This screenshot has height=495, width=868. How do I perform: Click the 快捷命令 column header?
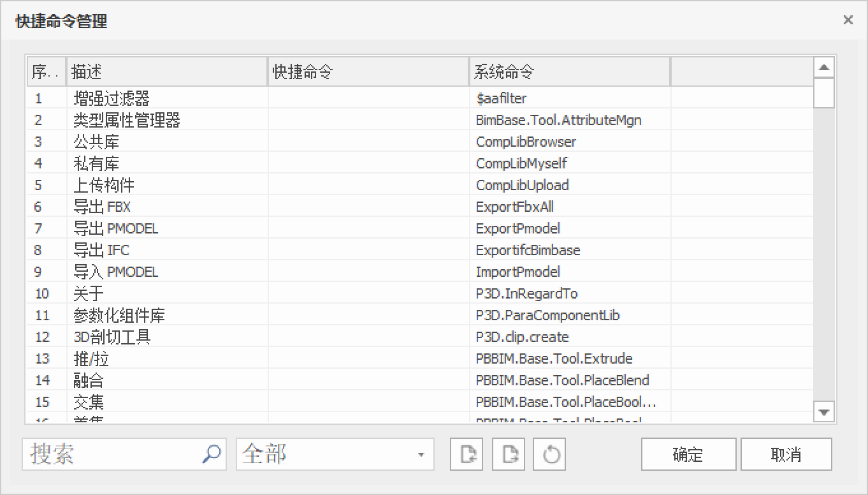[x=368, y=72]
